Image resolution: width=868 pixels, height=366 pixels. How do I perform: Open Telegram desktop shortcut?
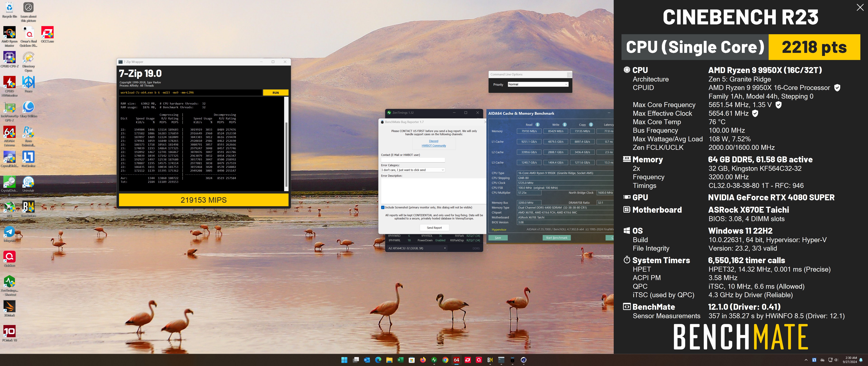[x=9, y=234]
